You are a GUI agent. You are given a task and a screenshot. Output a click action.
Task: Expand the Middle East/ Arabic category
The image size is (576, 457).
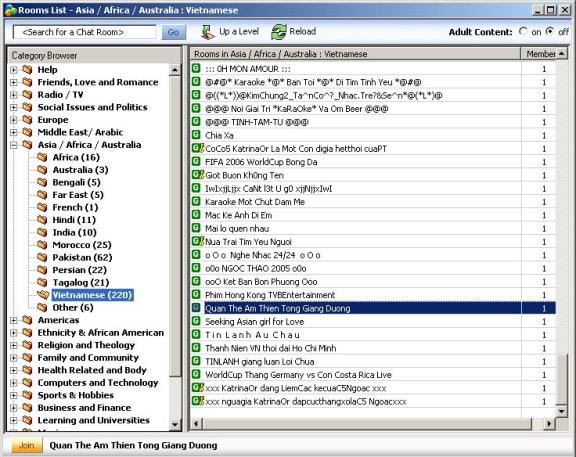(14, 132)
